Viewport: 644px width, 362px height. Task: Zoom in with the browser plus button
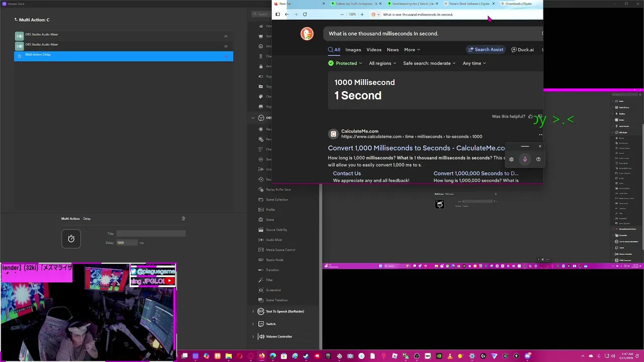click(x=362, y=15)
